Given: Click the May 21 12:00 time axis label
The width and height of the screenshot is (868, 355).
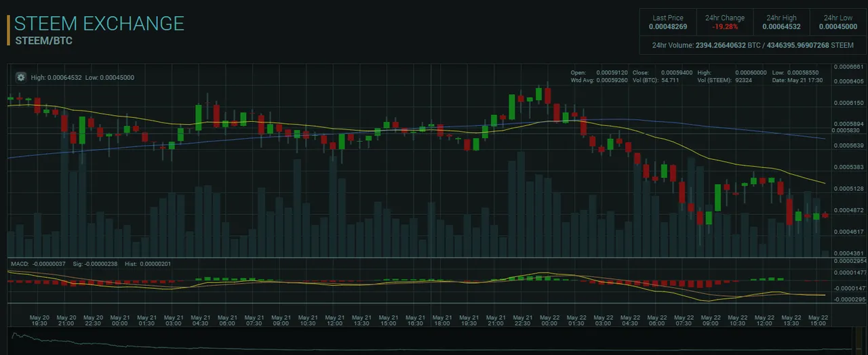Looking at the screenshot, I should coord(334,320).
